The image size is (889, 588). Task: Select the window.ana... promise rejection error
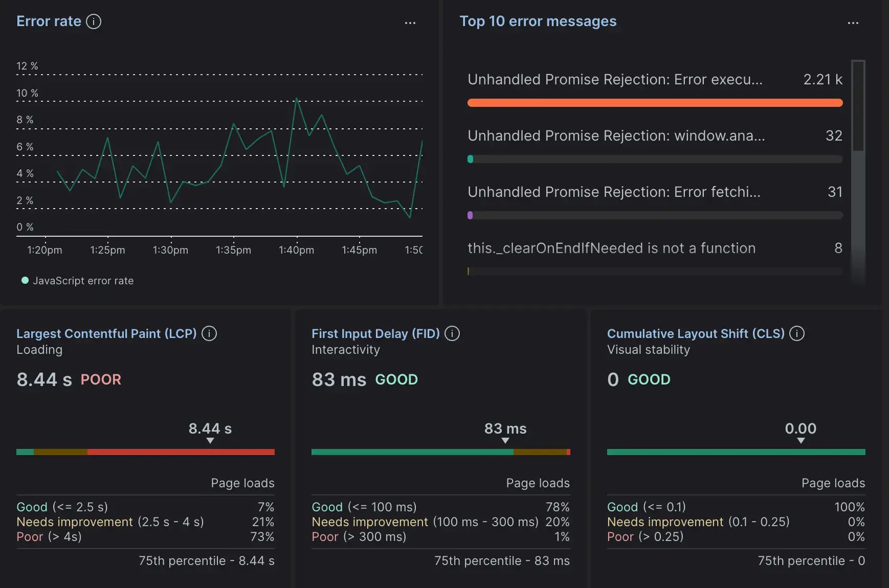coord(616,136)
